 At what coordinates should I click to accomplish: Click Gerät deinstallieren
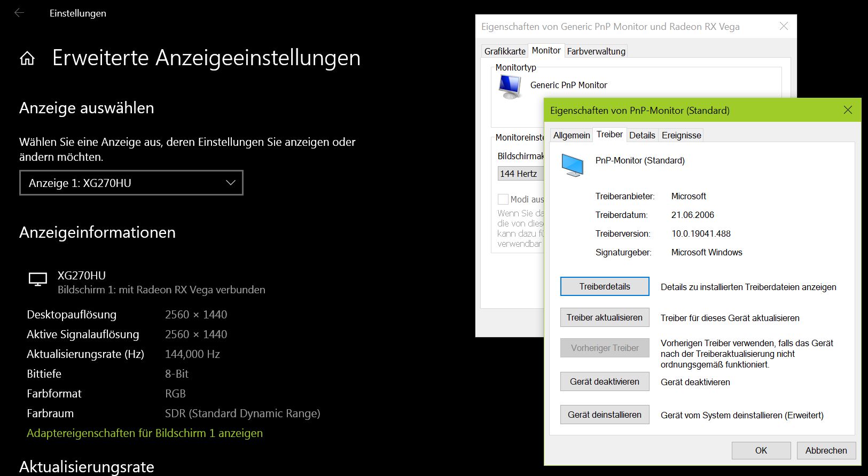[x=605, y=415]
